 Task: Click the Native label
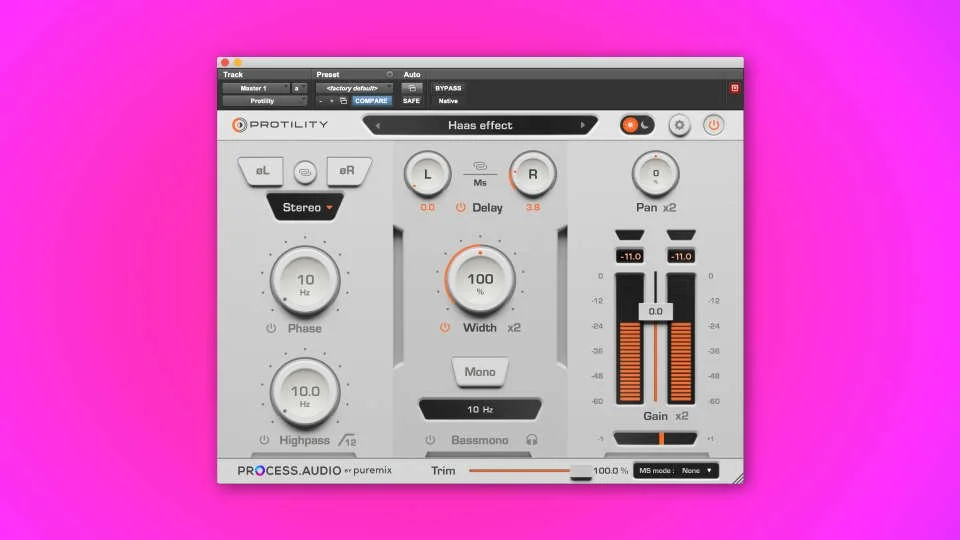tap(448, 101)
